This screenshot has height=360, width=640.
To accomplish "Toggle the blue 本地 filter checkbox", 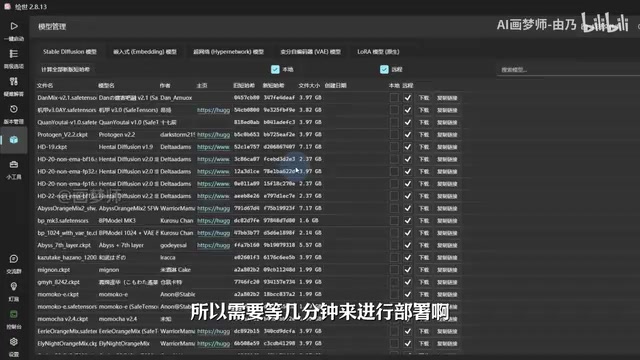I will click(275, 69).
